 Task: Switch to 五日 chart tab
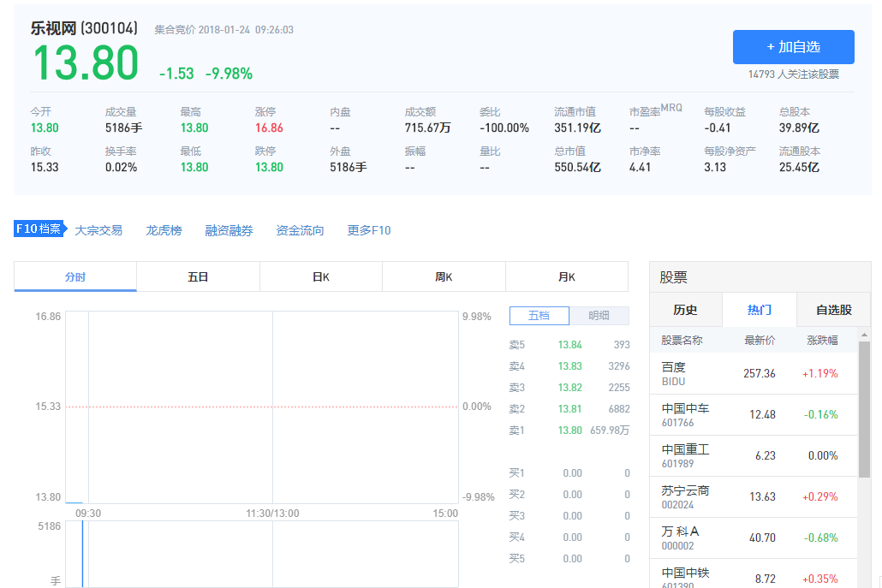[198, 276]
